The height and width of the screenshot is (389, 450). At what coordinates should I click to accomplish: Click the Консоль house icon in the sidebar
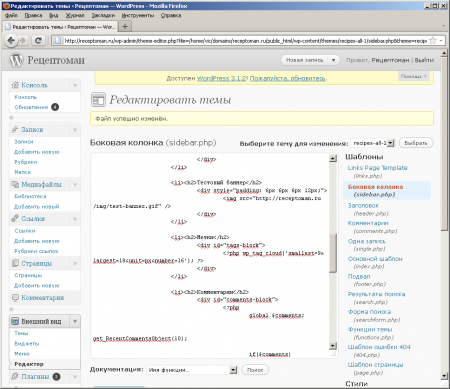[x=15, y=85]
